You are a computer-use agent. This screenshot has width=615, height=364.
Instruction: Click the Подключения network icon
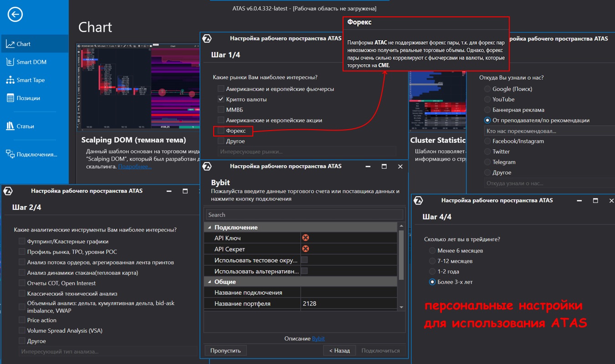point(10,154)
